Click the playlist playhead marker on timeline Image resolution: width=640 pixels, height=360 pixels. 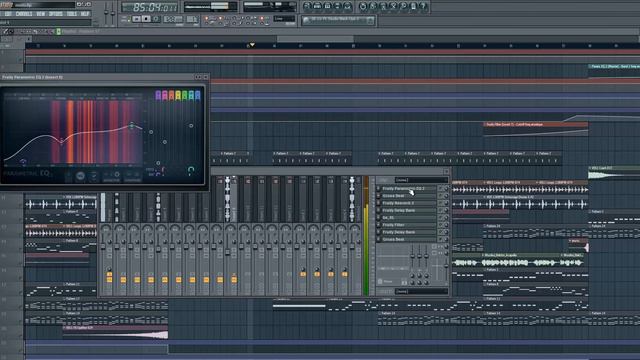tap(252, 44)
